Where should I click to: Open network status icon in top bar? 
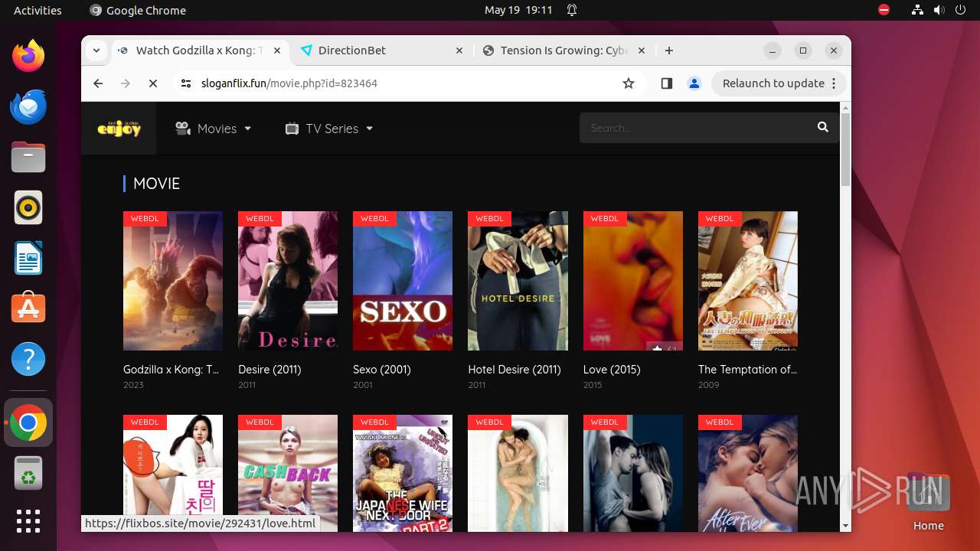[918, 10]
